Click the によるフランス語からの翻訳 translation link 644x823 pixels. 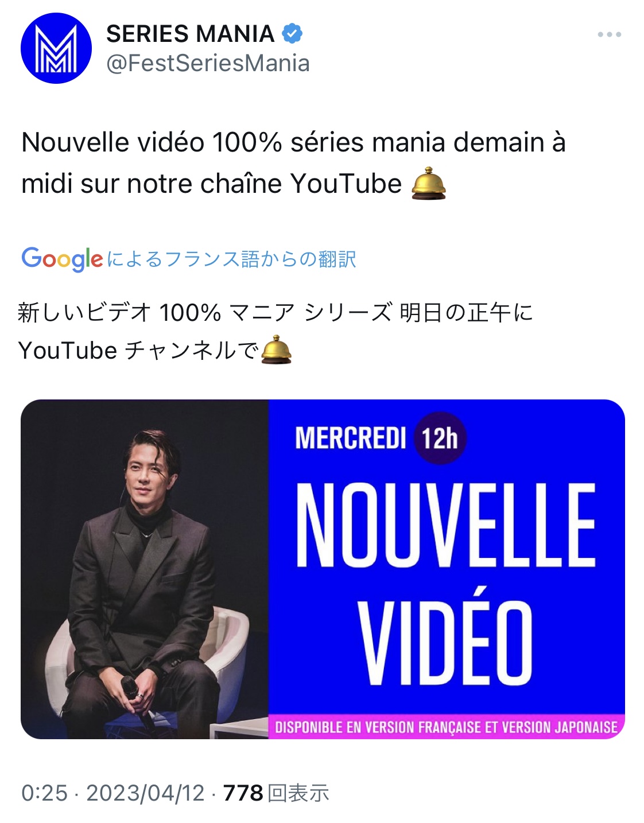point(231,259)
